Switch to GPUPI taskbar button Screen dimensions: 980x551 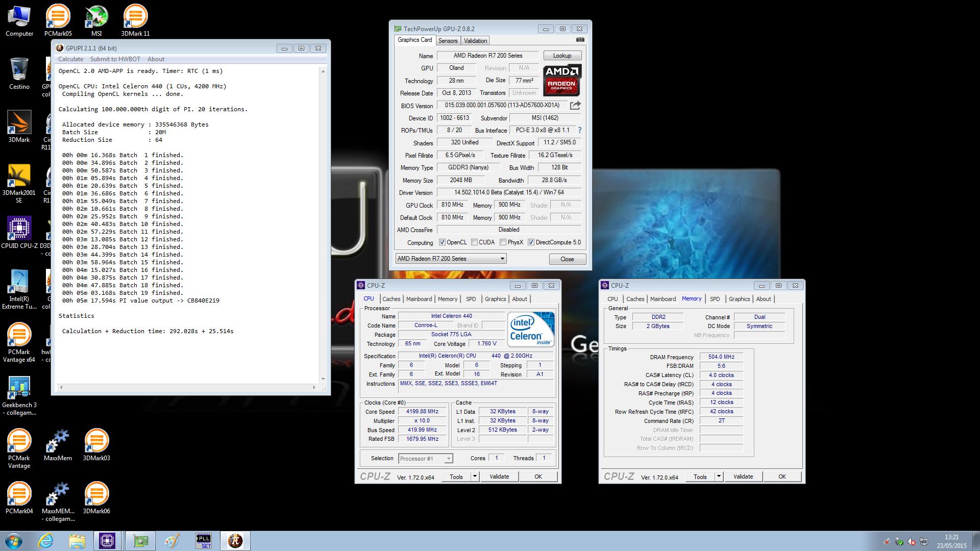235,541
